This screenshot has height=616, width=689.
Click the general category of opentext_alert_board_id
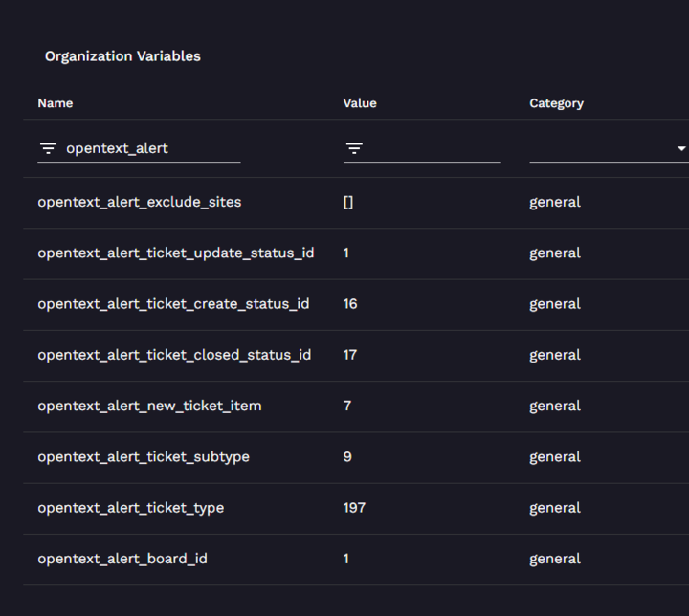click(x=555, y=559)
